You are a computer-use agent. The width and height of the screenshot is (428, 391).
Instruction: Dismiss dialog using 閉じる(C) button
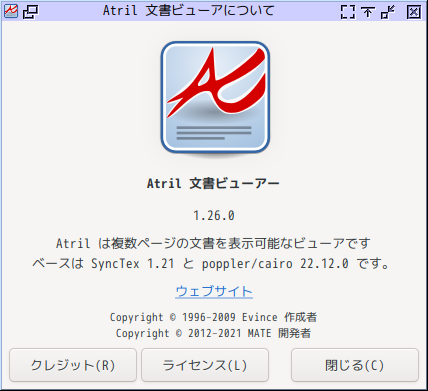click(355, 365)
